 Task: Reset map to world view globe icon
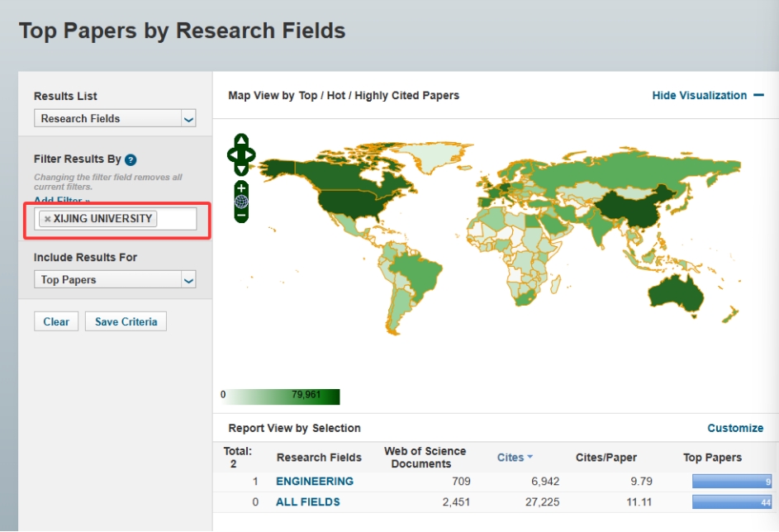click(x=241, y=202)
